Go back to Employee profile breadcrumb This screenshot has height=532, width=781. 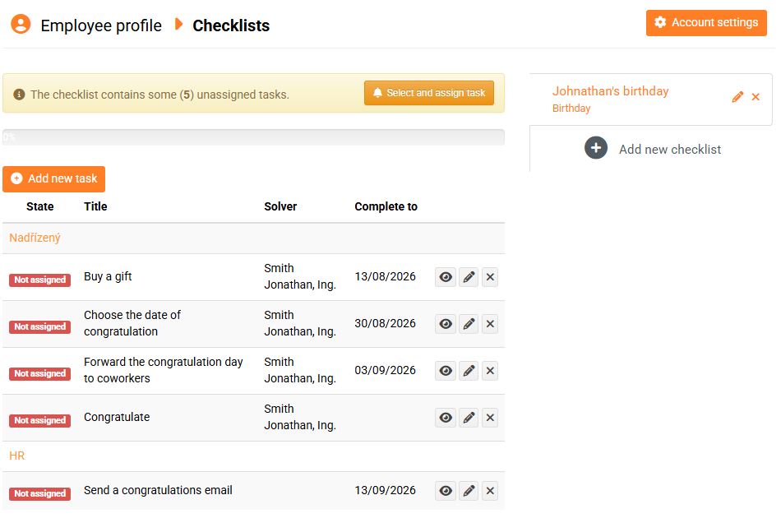[x=100, y=25]
